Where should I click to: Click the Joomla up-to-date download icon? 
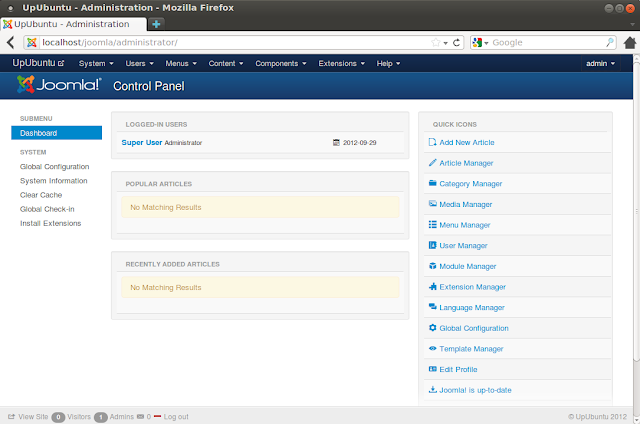[x=433, y=389]
